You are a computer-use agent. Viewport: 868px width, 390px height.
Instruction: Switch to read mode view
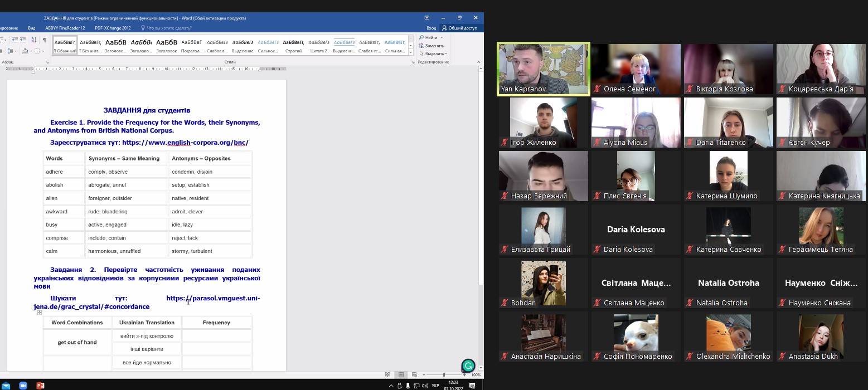(387, 374)
